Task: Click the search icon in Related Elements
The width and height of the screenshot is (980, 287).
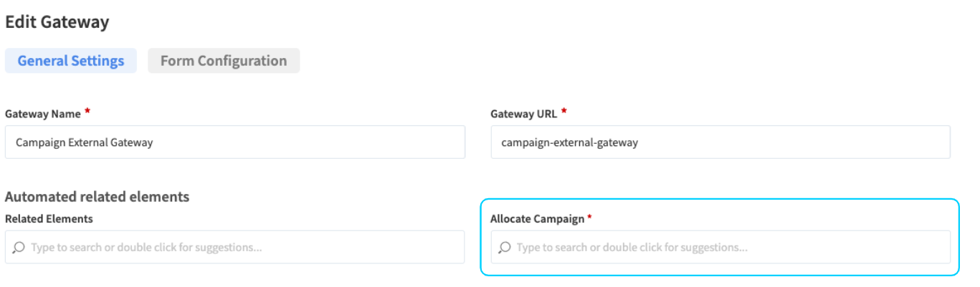Action: pos(19,248)
